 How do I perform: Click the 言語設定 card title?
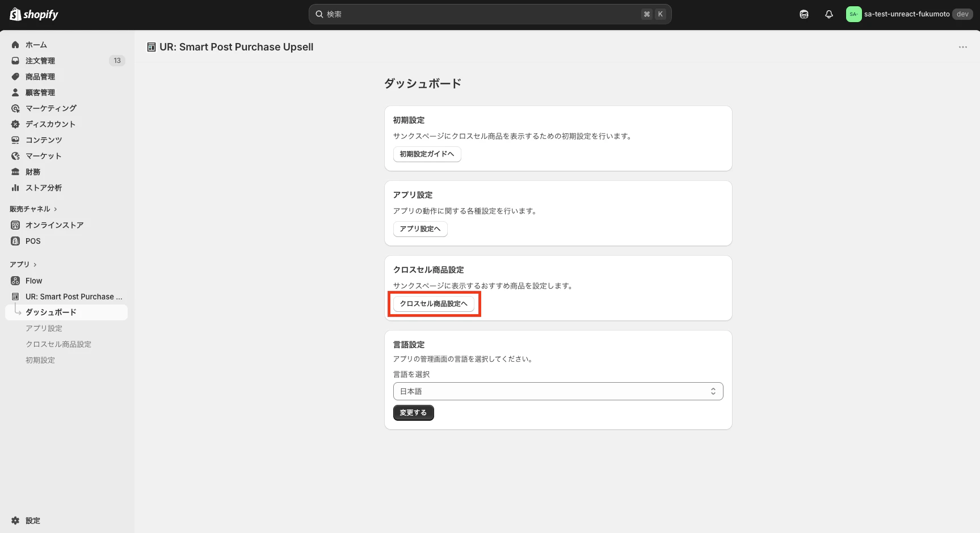409,345
